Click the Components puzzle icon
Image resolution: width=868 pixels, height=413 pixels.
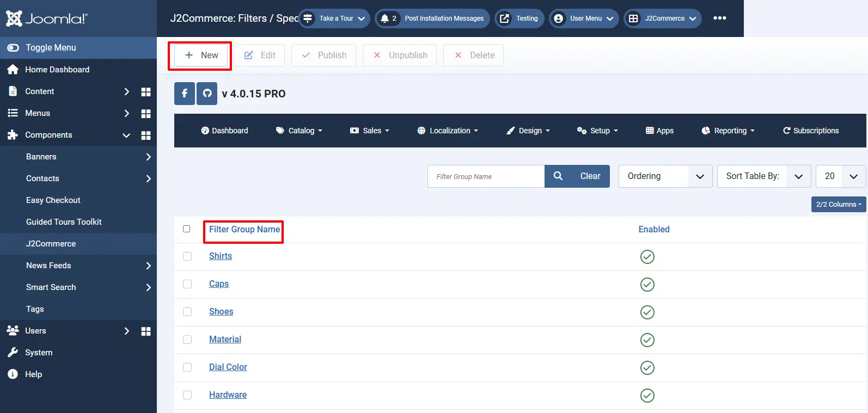[x=13, y=135]
